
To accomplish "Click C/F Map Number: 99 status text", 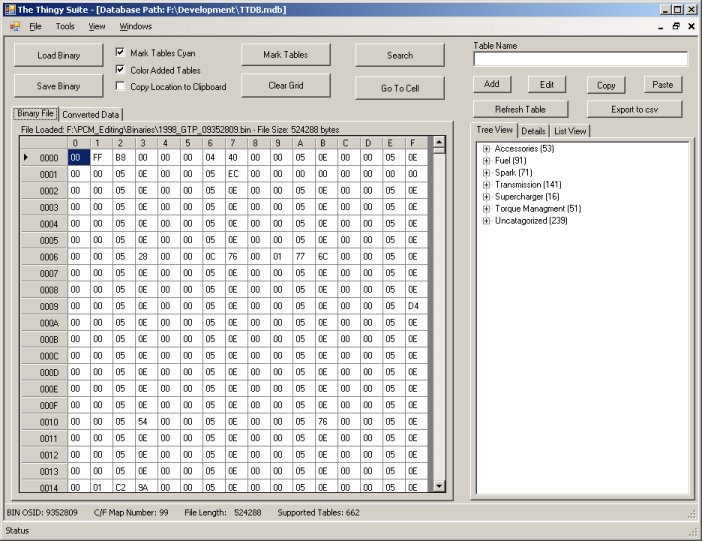I will tap(131, 512).
